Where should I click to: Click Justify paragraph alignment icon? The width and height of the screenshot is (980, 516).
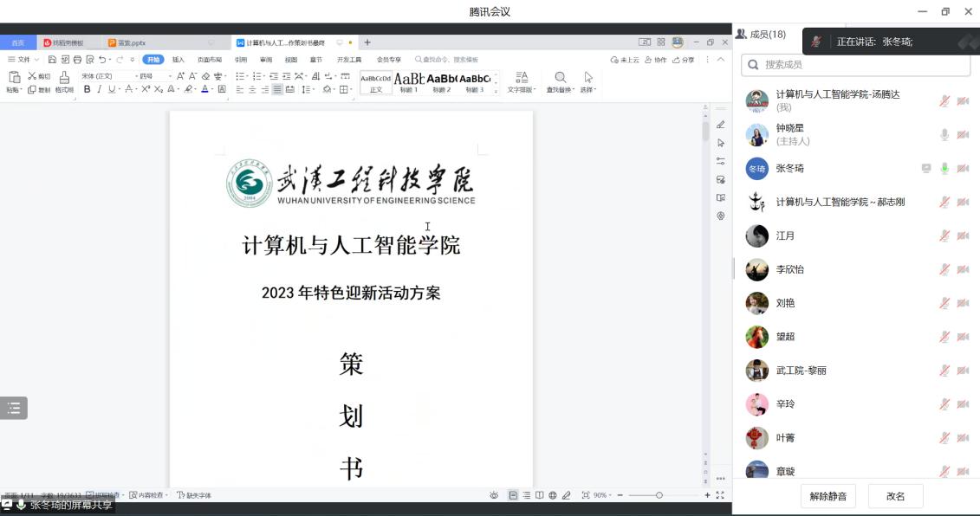tap(277, 89)
